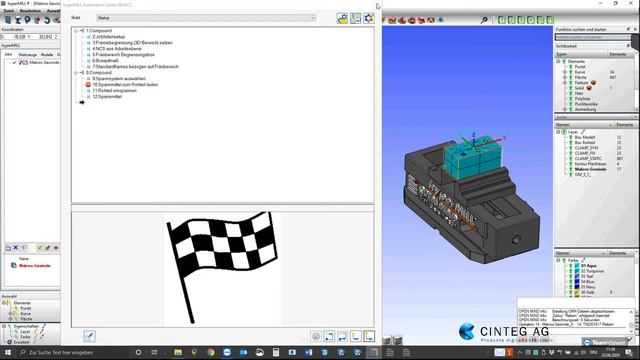The image size is (640, 360).
Task: Click the first blue document icon in hyperMILL toolbar
Action: (x=8, y=20)
